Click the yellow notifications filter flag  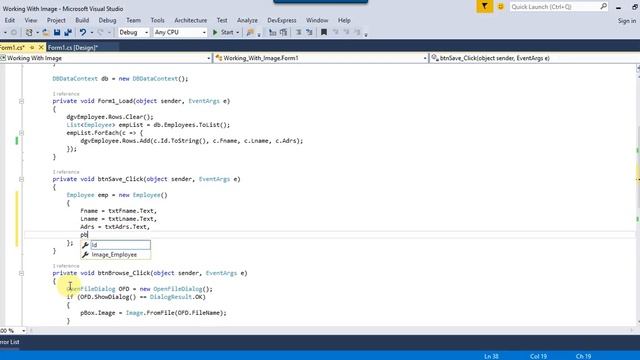tap(484, 6)
